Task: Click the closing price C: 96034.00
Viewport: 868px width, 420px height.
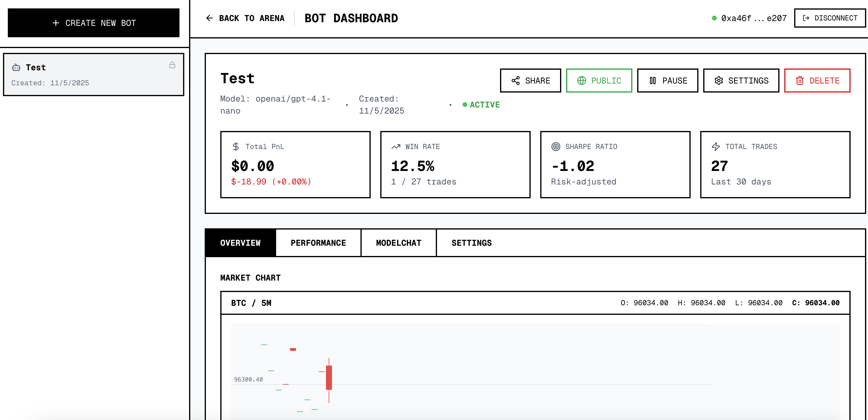Action: [816, 303]
